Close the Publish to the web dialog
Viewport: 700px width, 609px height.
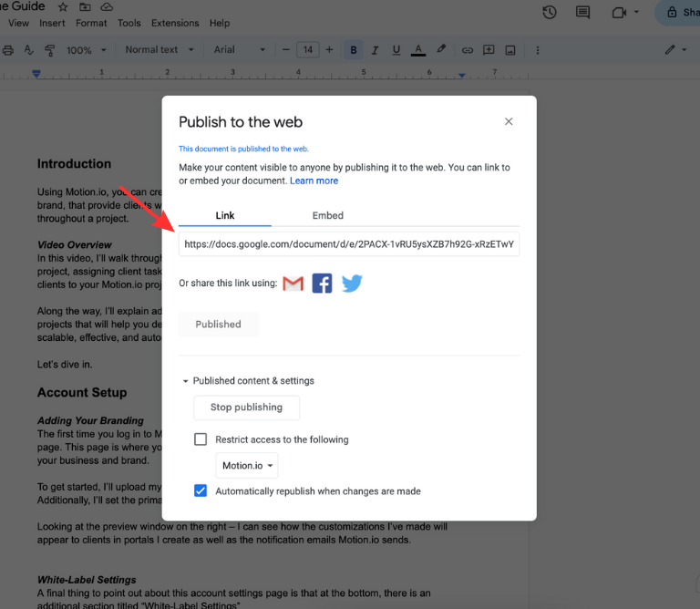pos(509,122)
